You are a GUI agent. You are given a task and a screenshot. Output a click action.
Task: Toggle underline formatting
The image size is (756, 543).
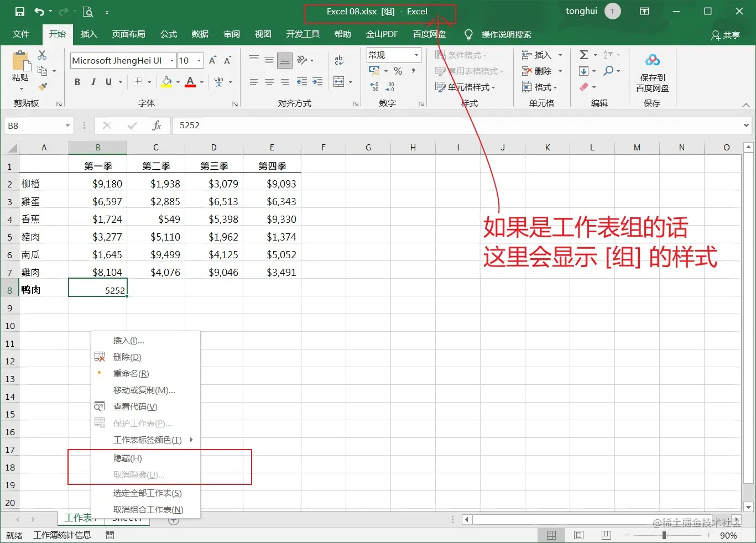tap(108, 82)
